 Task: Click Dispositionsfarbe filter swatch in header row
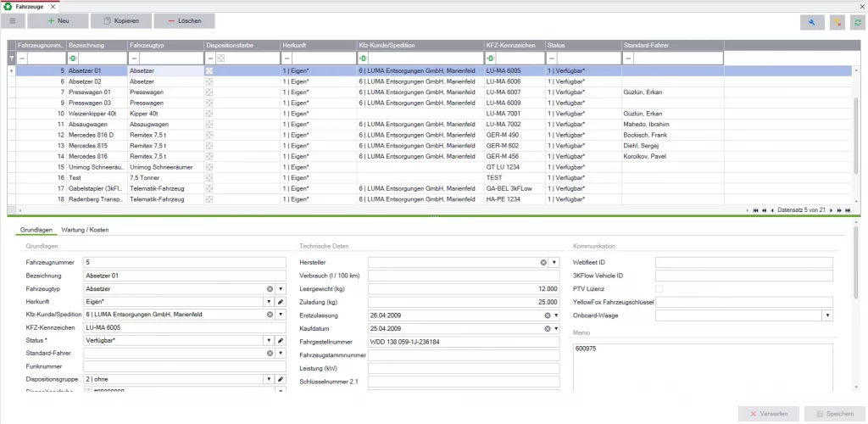[220, 59]
